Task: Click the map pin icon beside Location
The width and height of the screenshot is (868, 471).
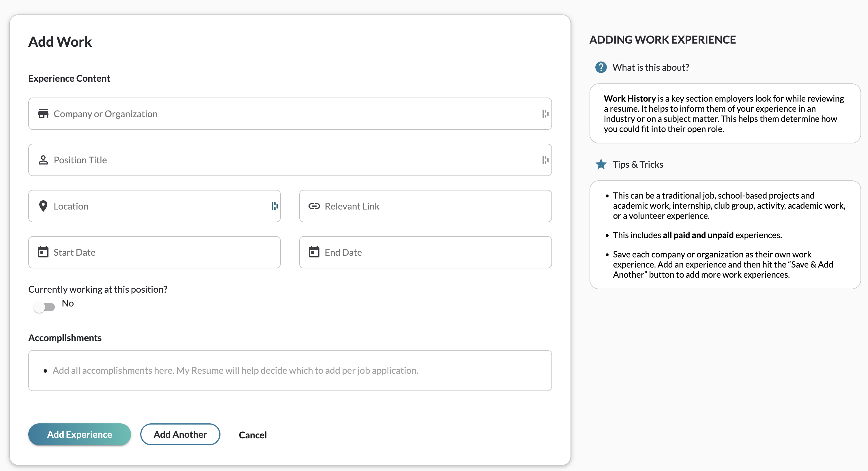Action: click(43, 206)
